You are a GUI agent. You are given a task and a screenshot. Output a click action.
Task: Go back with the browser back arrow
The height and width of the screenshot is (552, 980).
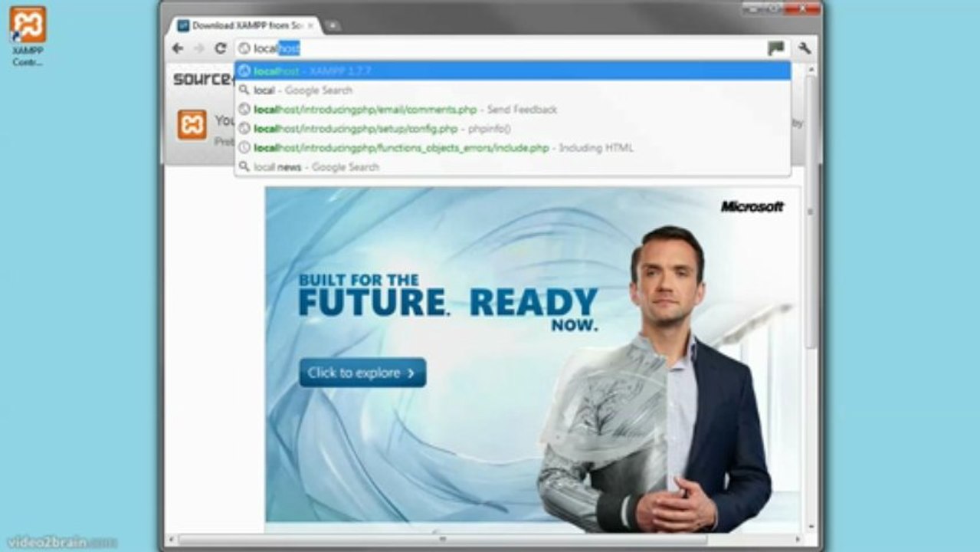(178, 48)
